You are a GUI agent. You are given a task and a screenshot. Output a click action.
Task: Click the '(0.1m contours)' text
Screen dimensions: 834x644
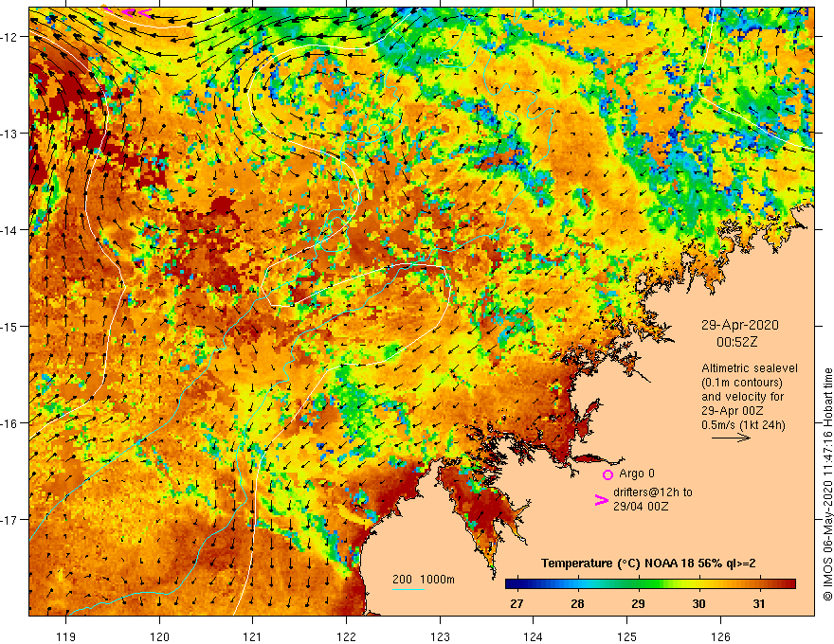tap(742, 383)
